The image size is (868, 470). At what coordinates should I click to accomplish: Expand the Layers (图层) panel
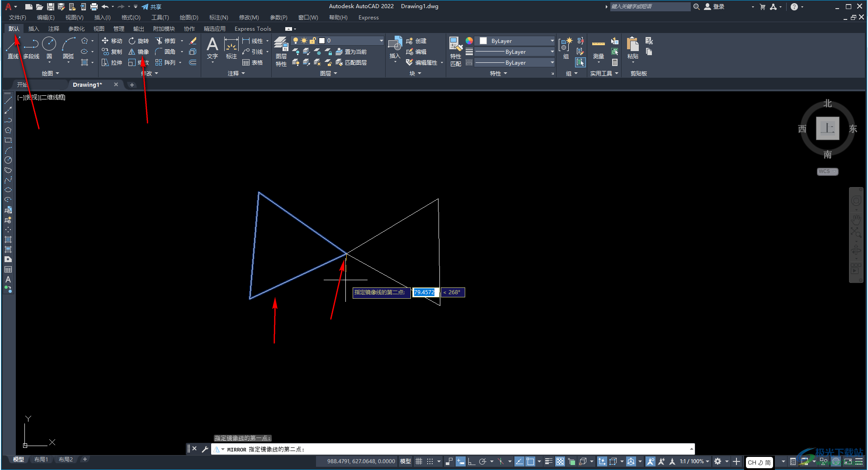click(x=329, y=73)
